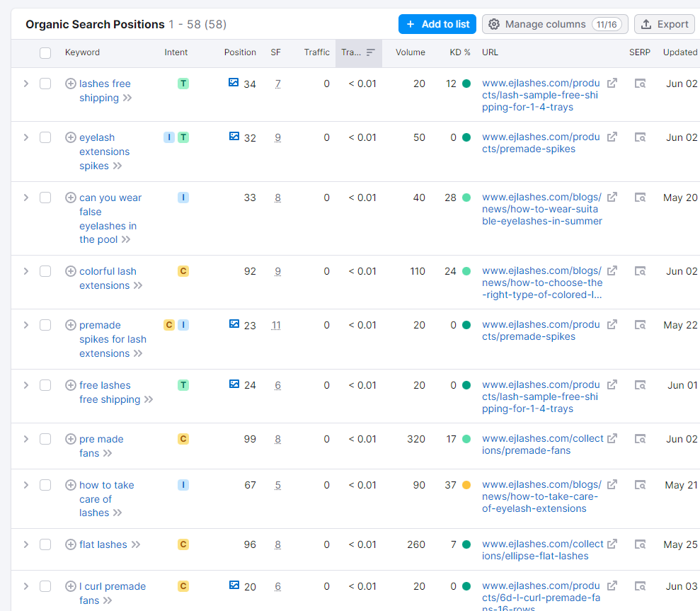Open SERP snapshot for eyelash extensions spikes row

coord(640,137)
